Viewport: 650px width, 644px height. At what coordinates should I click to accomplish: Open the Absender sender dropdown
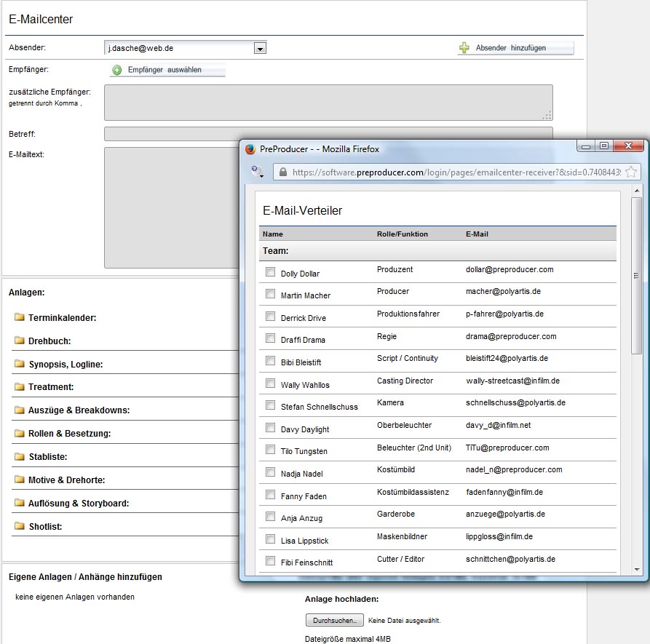click(x=186, y=48)
